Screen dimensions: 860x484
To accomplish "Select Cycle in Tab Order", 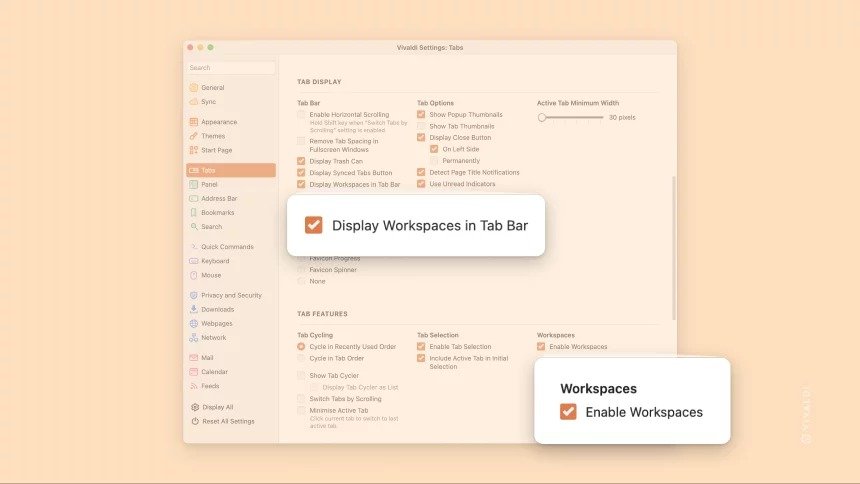I will point(301,358).
